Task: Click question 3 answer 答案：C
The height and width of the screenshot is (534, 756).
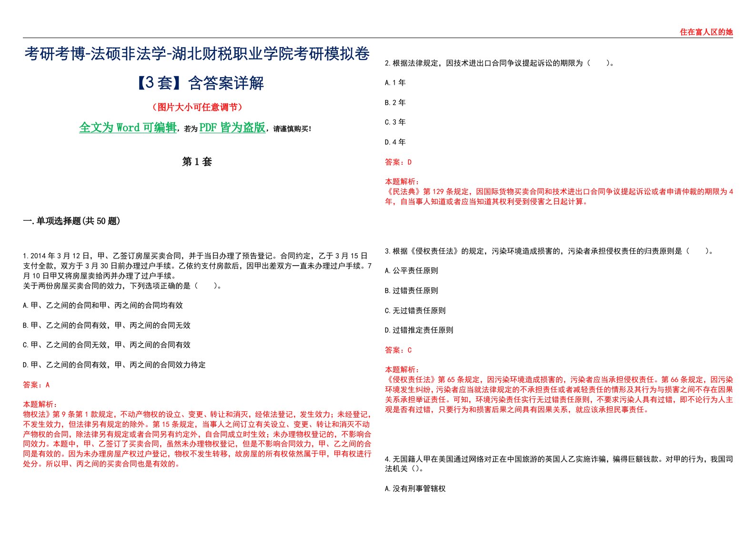Action: (398, 350)
